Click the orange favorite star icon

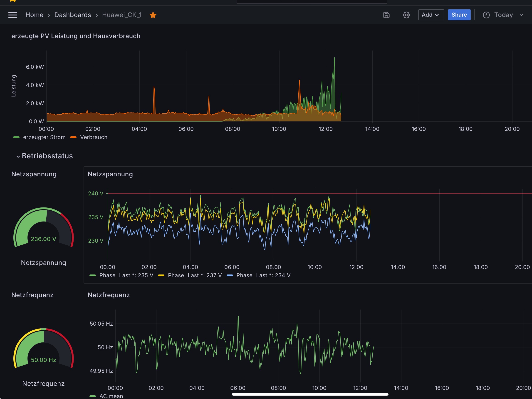click(153, 15)
